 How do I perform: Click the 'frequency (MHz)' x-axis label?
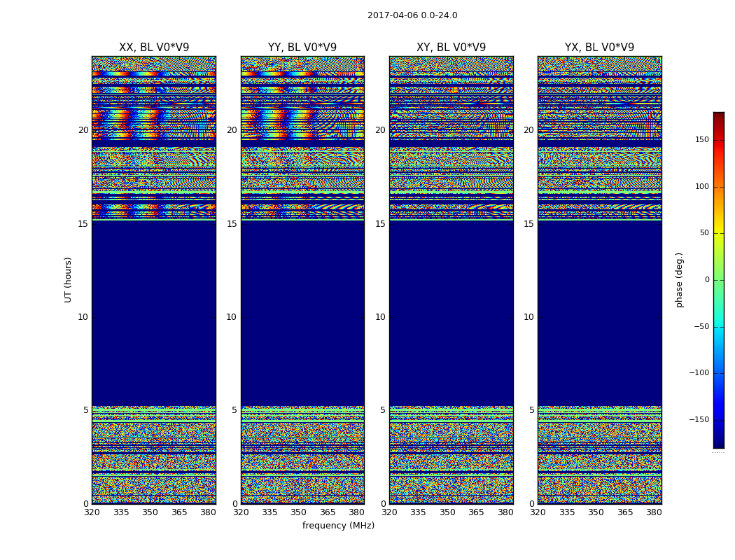point(338,525)
